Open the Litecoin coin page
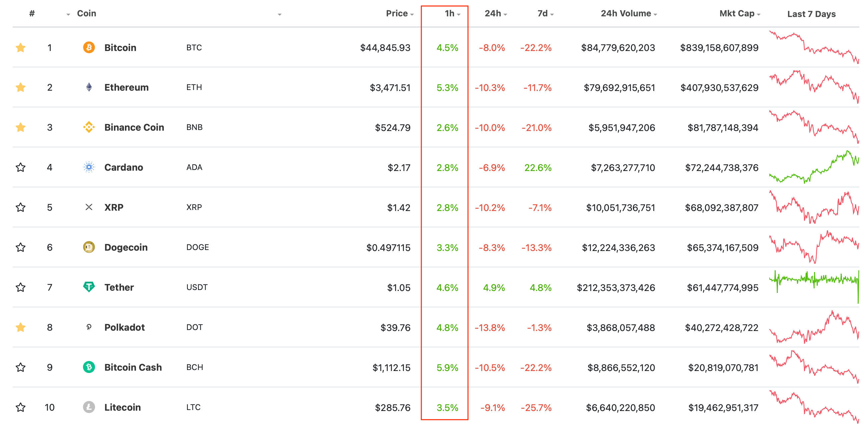This screenshot has height=426, width=868. pos(122,407)
